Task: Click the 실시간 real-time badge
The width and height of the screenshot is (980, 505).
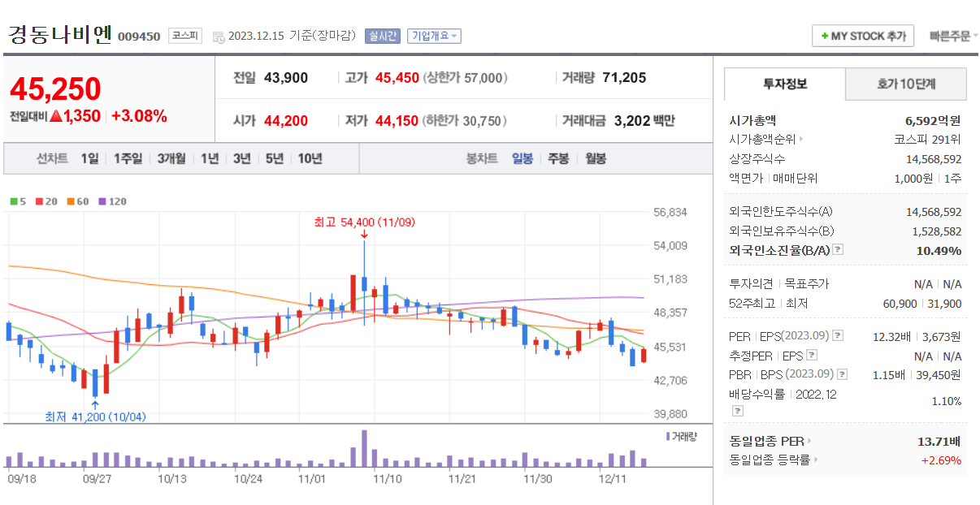Action: click(382, 36)
